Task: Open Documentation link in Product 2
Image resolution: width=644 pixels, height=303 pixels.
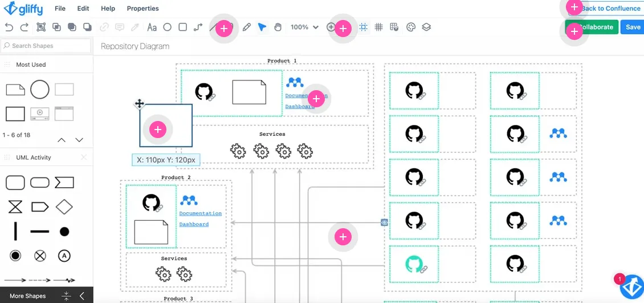Action: (201, 213)
